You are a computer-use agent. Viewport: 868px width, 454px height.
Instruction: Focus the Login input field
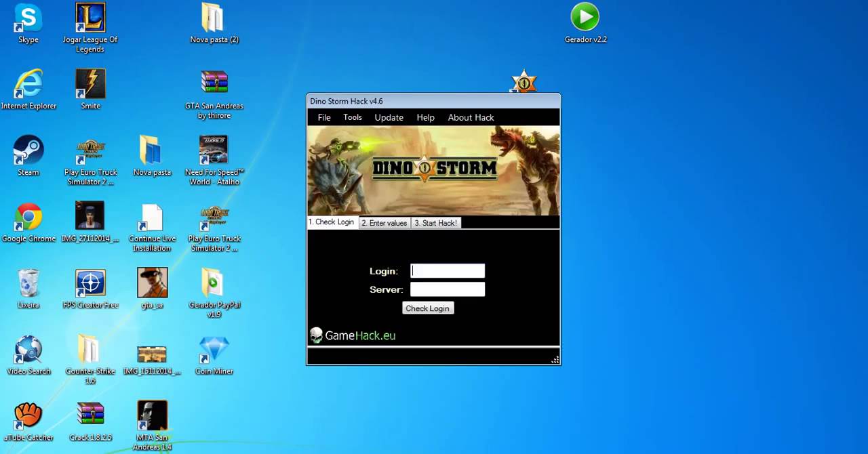(x=448, y=271)
